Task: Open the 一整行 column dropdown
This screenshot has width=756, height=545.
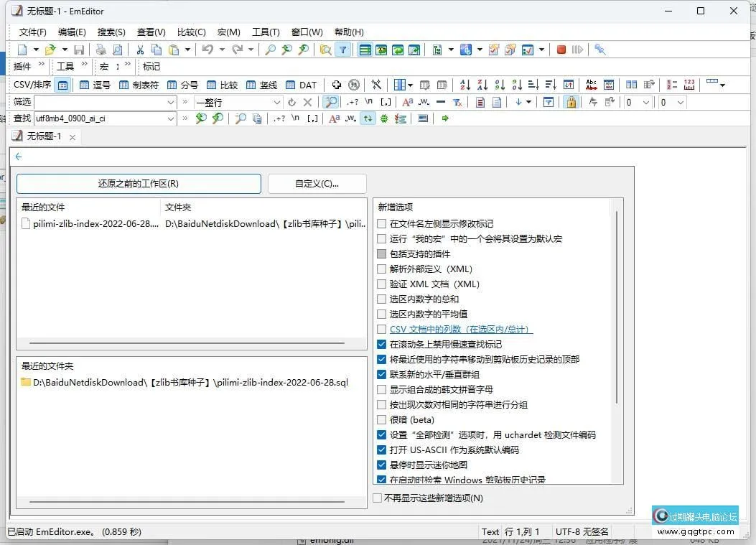Action: click(276, 102)
